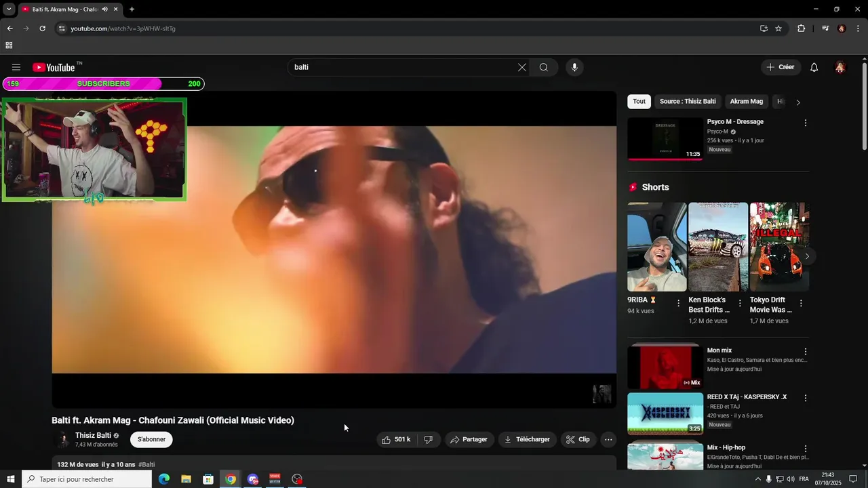Click Taper ici pour rechercher box
This screenshot has width=868, height=488.
87,479
